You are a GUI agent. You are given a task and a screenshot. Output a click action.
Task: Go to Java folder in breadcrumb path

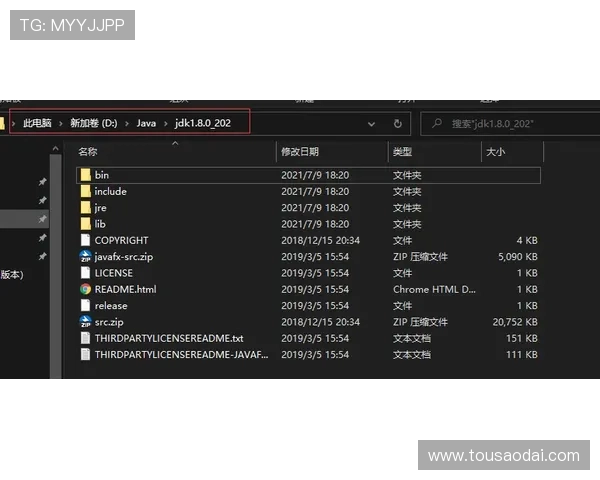click(x=146, y=123)
